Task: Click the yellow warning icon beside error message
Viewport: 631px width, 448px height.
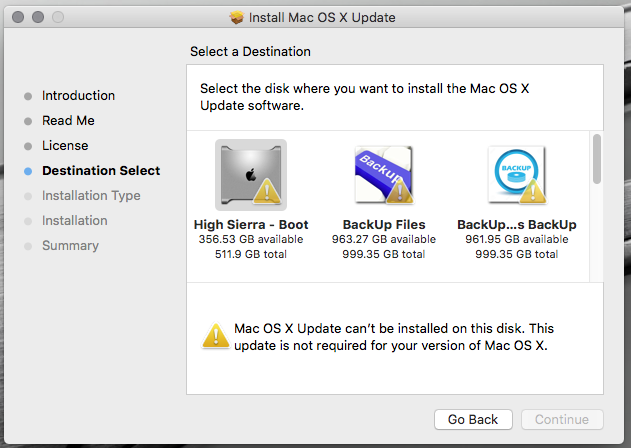Action: (216, 336)
